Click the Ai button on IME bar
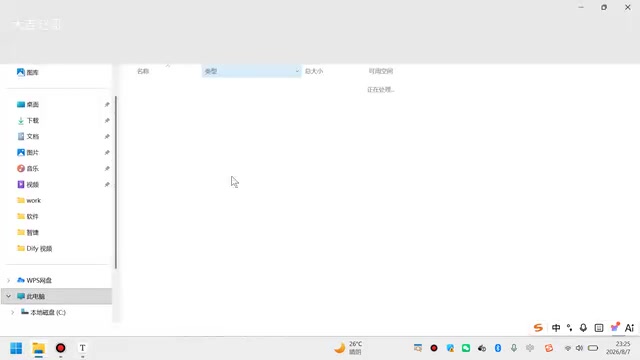This screenshot has height=360, width=640. point(629,328)
